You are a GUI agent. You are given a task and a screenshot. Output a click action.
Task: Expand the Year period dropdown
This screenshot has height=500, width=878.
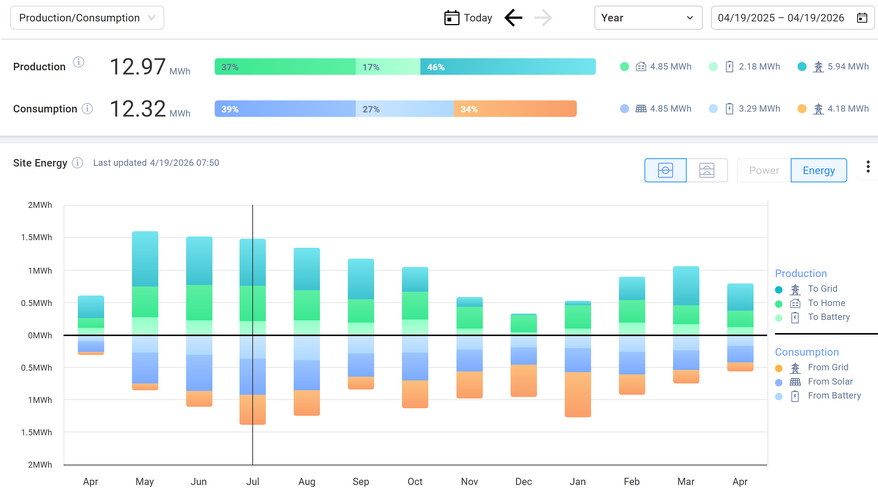(x=648, y=18)
